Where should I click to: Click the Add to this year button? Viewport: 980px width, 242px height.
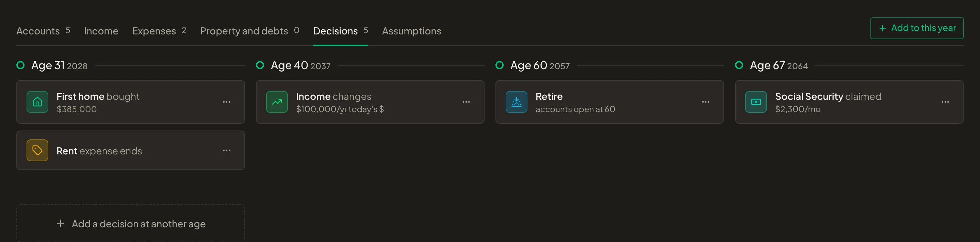click(x=917, y=28)
